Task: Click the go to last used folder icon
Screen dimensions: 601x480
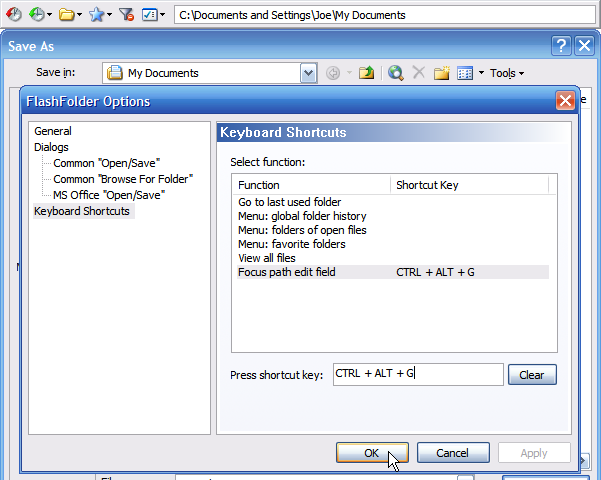Action: pyautogui.click(x=14, y=14)
